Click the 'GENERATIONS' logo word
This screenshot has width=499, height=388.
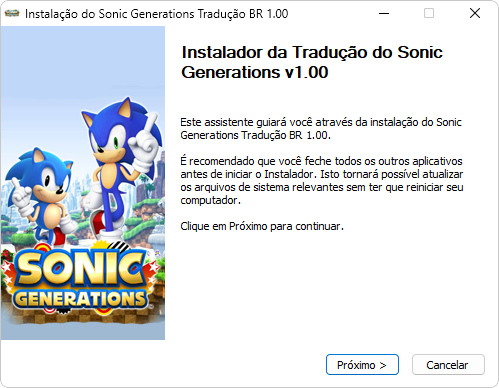click(x=80, y=298)
